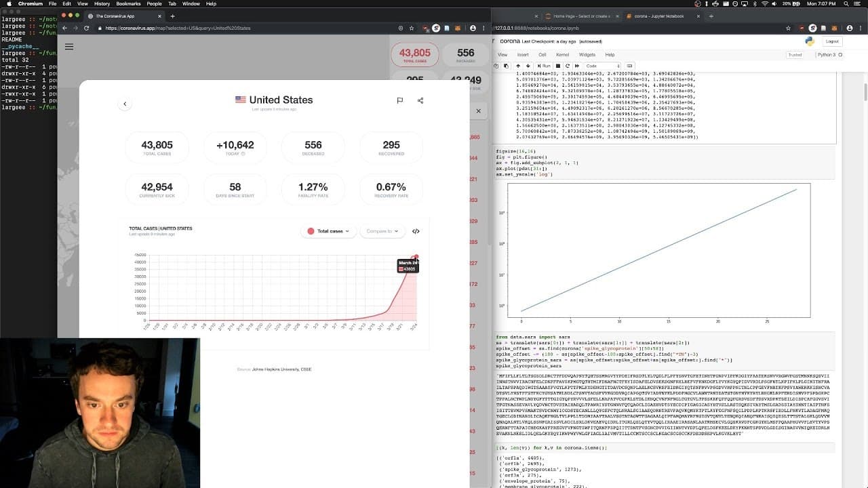Image resolution: width=868 pixels, height=488 pixels.
Task: Click the Trusted notebook button
Action: click(794, 55)
